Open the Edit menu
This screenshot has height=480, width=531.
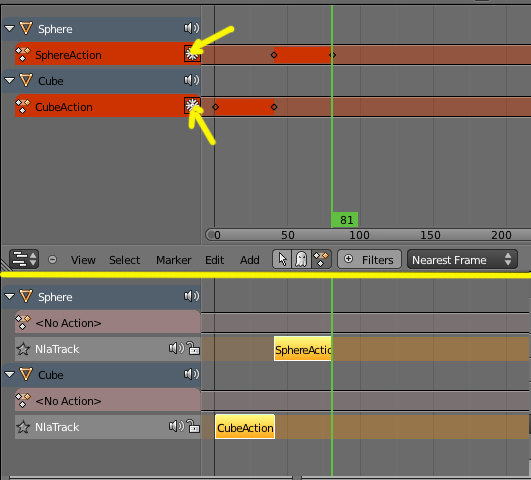214,260
